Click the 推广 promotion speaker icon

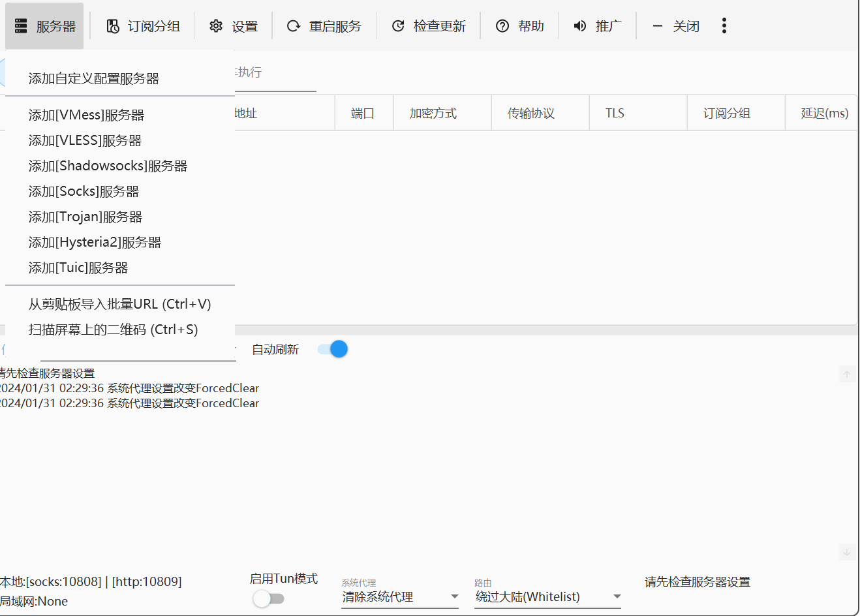pos(579,25)
